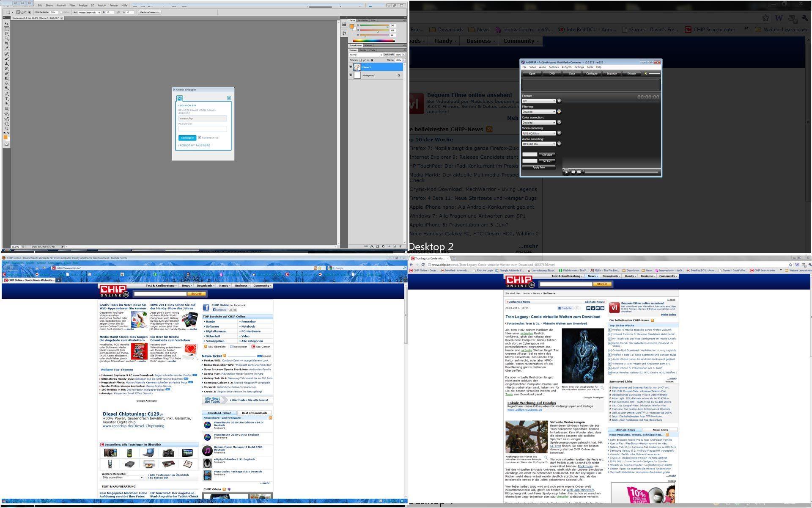
Task: Open the Deckkraft opacity arrow in Ebenen panel
Action: tap(404, 55)
